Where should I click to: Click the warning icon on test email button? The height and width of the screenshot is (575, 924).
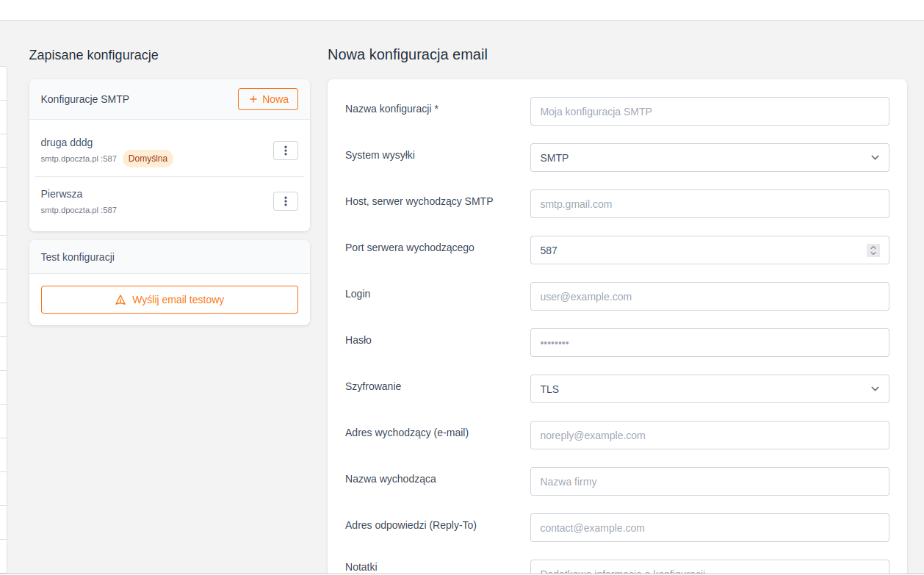coord(120,300)
